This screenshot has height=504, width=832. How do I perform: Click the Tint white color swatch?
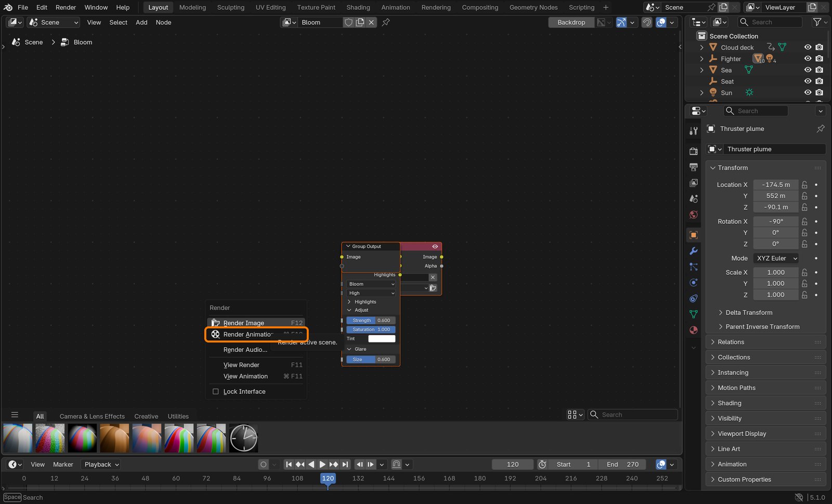click(x=382, y=339)
